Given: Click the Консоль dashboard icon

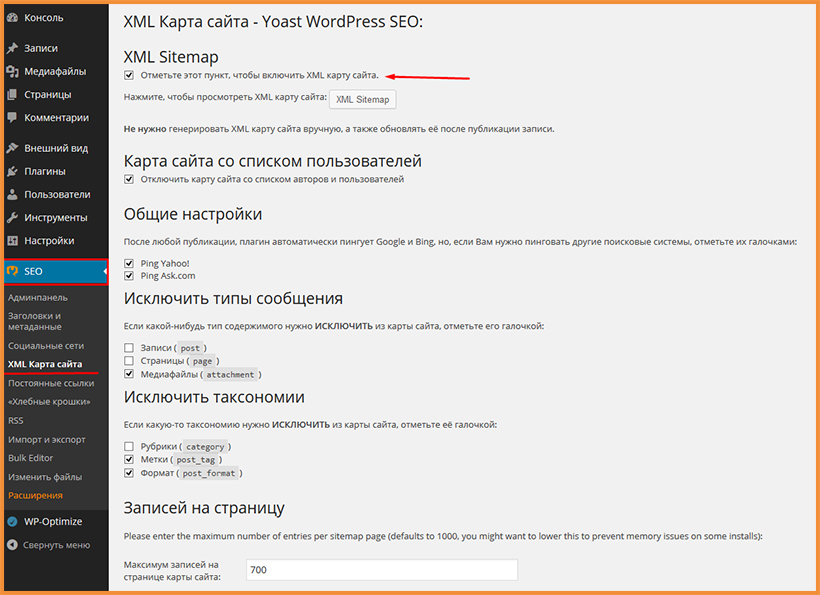Looking at the screenshot, I should pos(13,18).
